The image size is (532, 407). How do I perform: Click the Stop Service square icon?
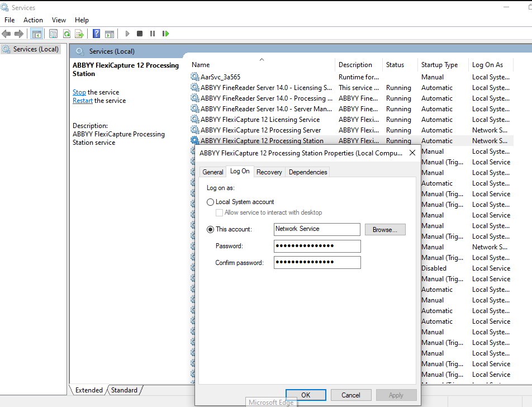(140, 34)
